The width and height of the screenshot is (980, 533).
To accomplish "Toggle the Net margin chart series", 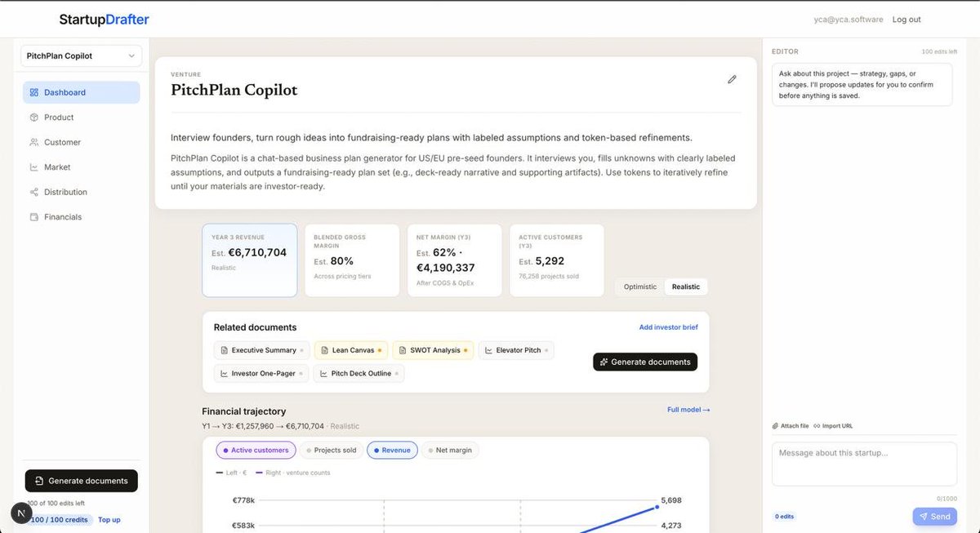I will (450, 450).
